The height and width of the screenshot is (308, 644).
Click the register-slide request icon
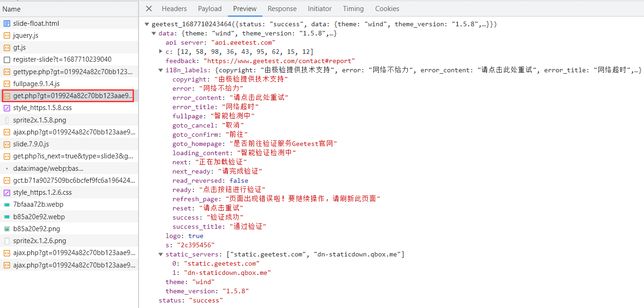(7, 59)
